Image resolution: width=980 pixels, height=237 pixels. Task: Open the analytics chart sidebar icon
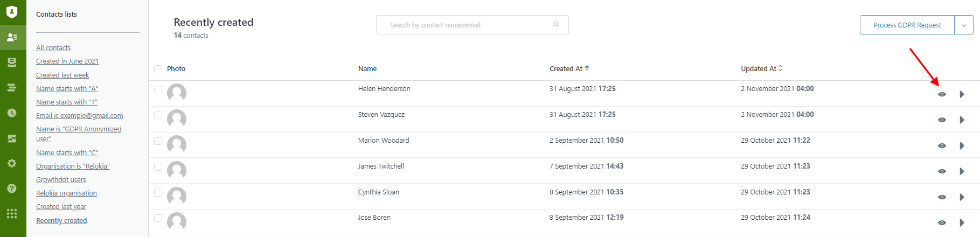(12, 138)
